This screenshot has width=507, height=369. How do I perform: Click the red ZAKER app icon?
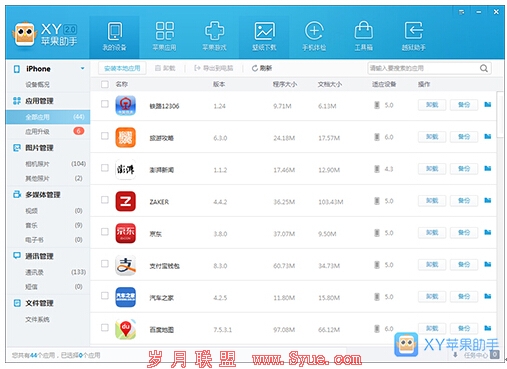tap(125, 201)
